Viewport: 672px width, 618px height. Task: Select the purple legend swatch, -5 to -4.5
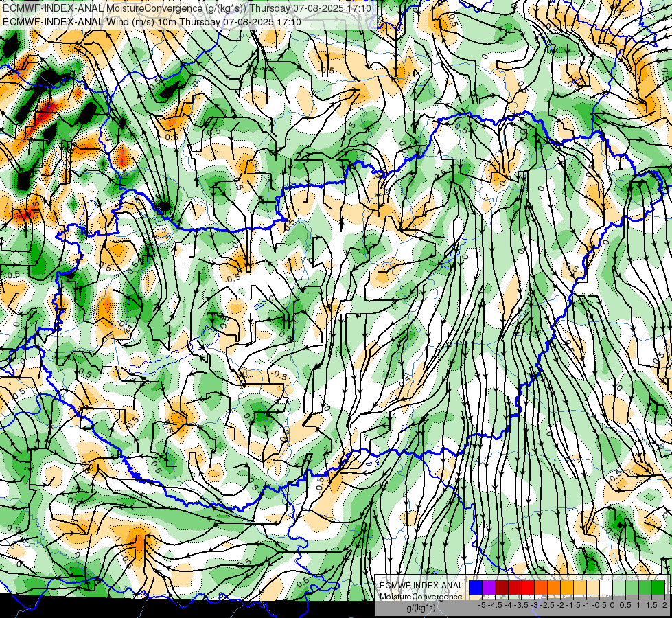[x=489, y=588]
